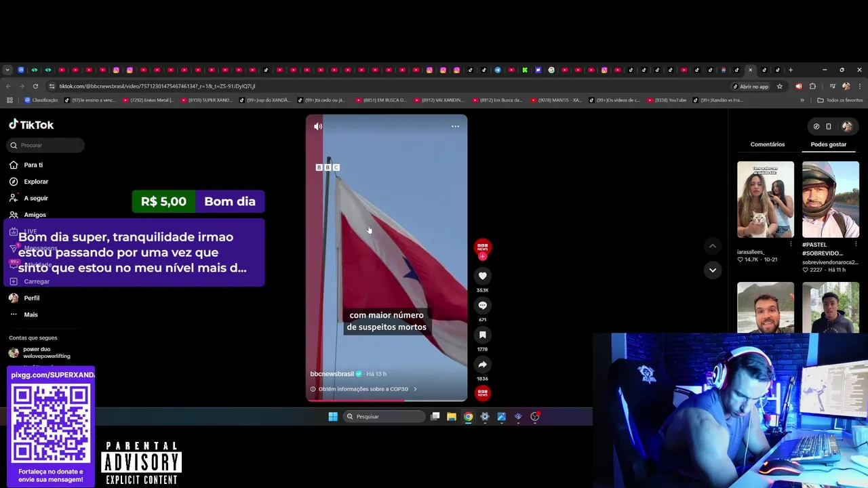Image resolution: width=868 pixels, height=488 pixels.
Task: Reload the page in Chrome
Action: pyautogui.click(x=35, y=86)
